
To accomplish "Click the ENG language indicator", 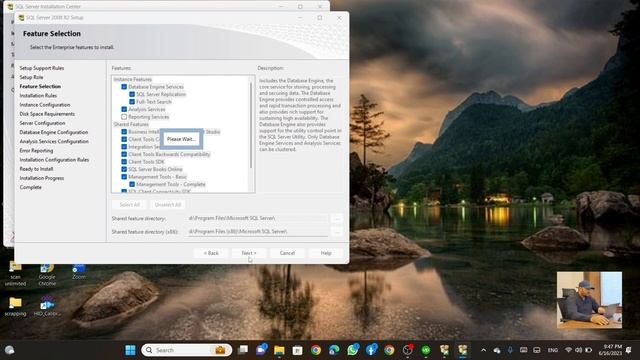I will (553, 350).
